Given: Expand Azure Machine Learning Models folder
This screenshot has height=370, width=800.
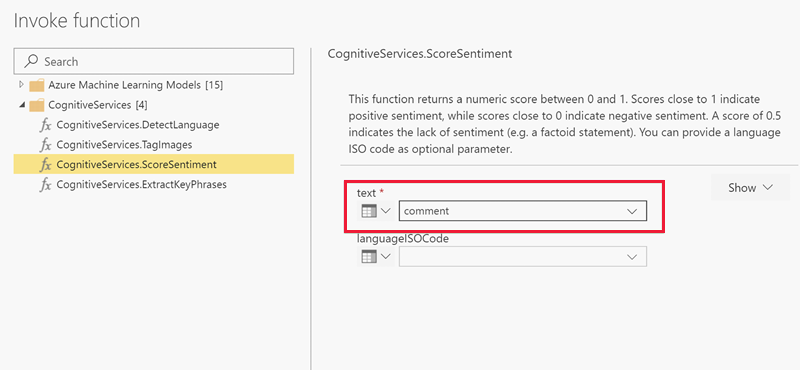Looking at the screenshot, I should pyautogui.click(x=21, y=84).
